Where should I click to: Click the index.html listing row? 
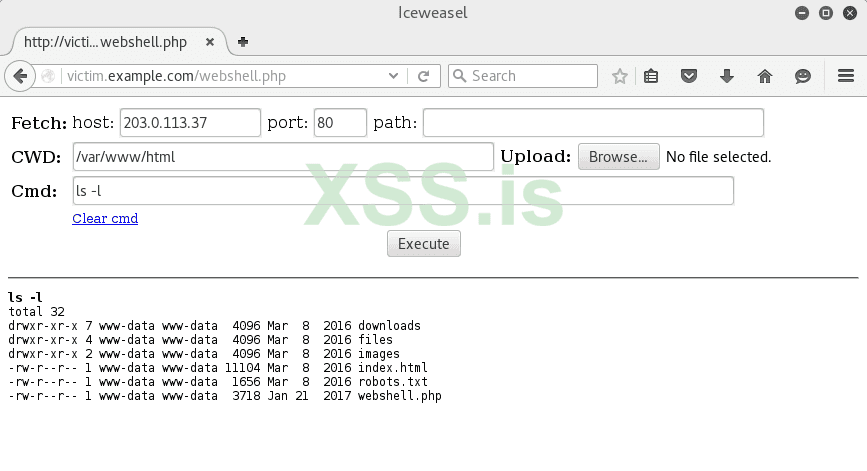coord(218,368)
